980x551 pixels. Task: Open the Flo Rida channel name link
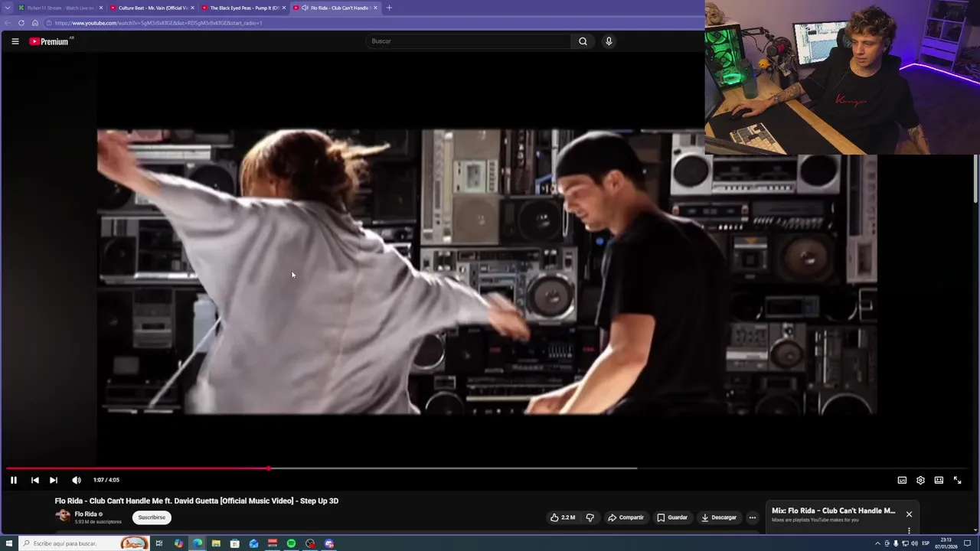coord(86,514)
